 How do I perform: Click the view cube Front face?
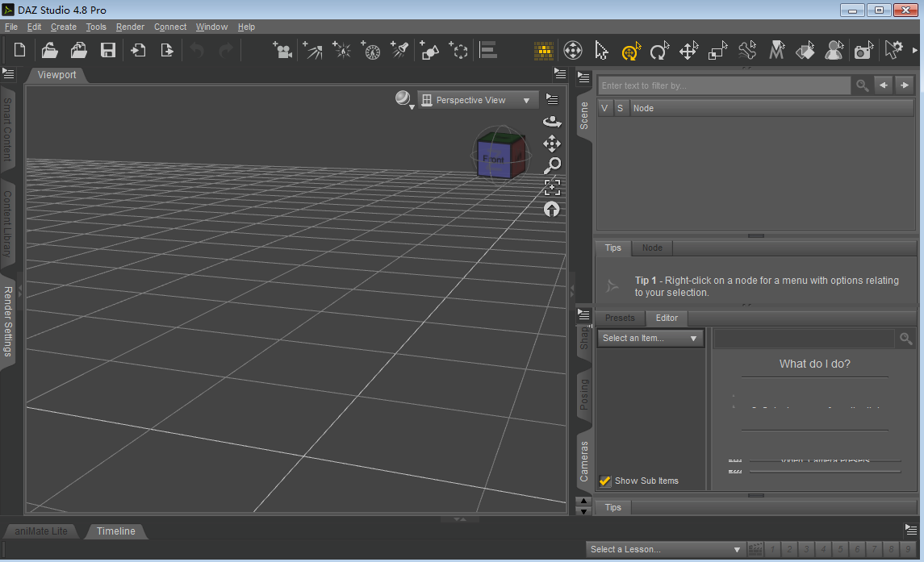coord(494,160)
